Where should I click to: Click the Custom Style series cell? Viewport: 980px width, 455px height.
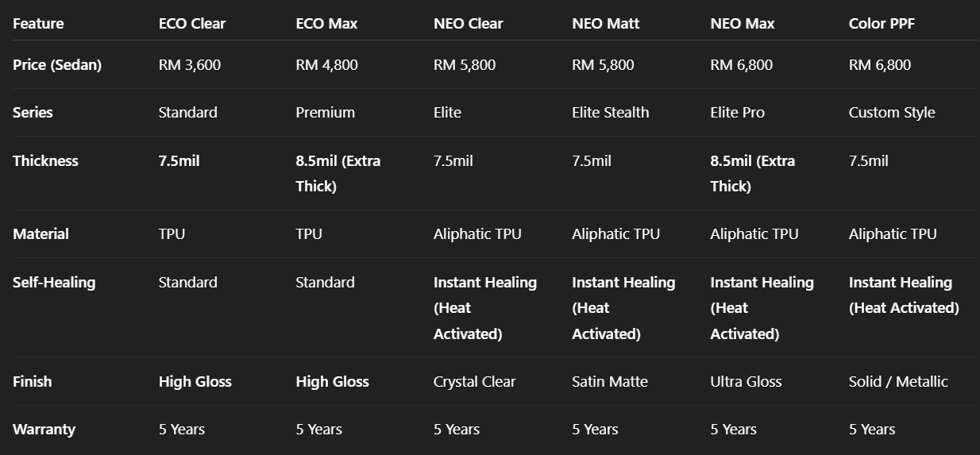click(892, 113)
